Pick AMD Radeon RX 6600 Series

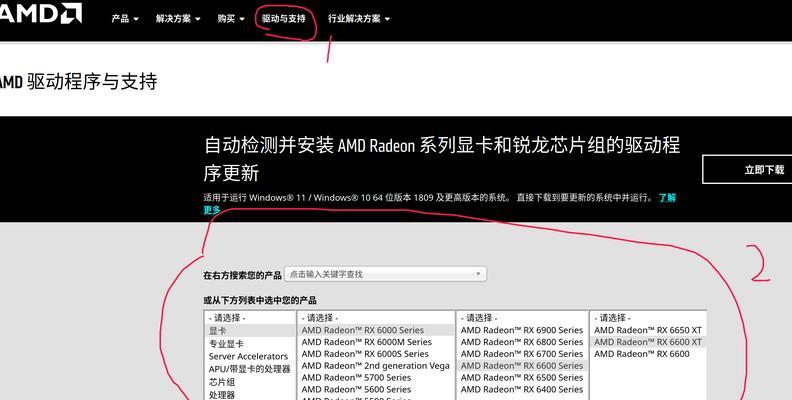pyautogui.click(x=522, y=366)
